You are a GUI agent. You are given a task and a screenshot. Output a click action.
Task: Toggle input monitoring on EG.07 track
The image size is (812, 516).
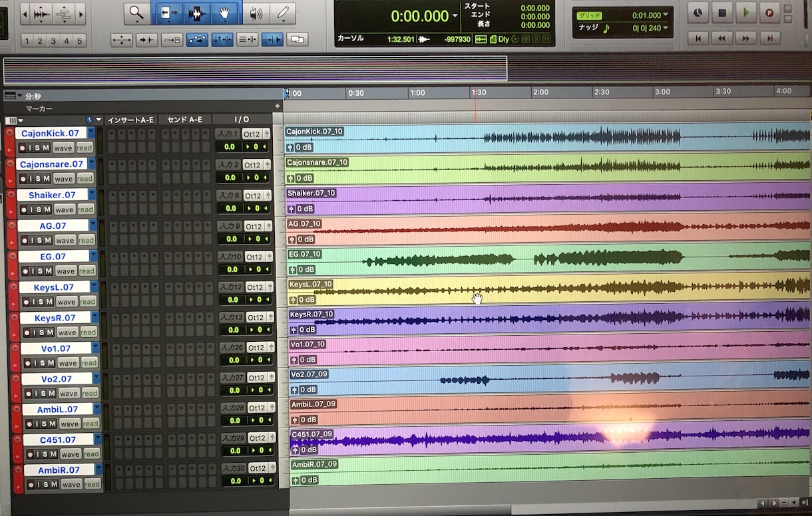pyautogui.click(x=33, y=271)
